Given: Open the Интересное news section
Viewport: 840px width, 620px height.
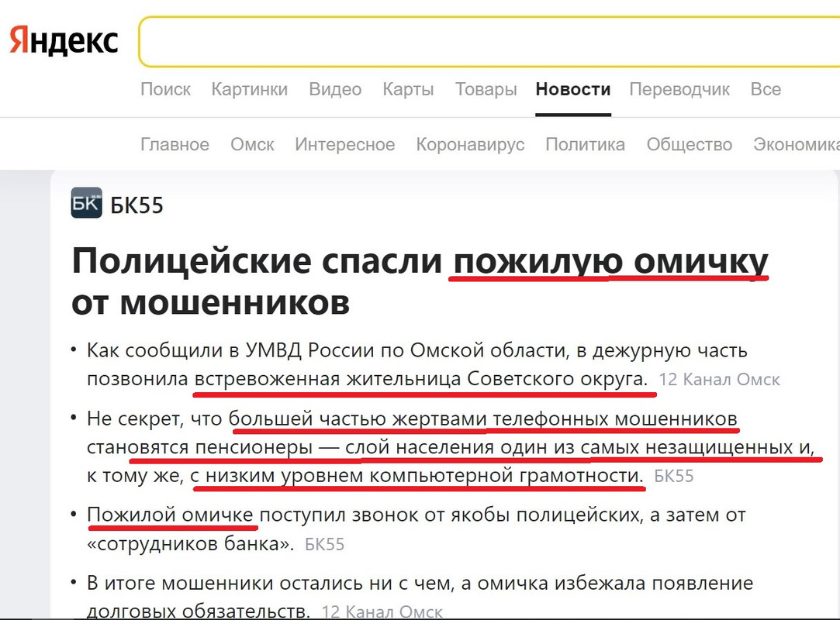Looking at the screenshot, I should click(x=345, y=145).
